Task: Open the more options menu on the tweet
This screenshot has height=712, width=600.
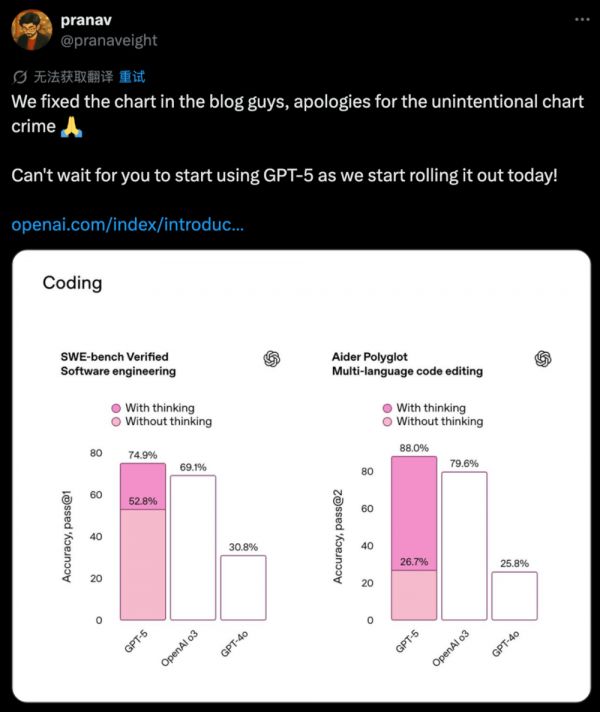Action: pyautogui.click(x=582, y=20)
